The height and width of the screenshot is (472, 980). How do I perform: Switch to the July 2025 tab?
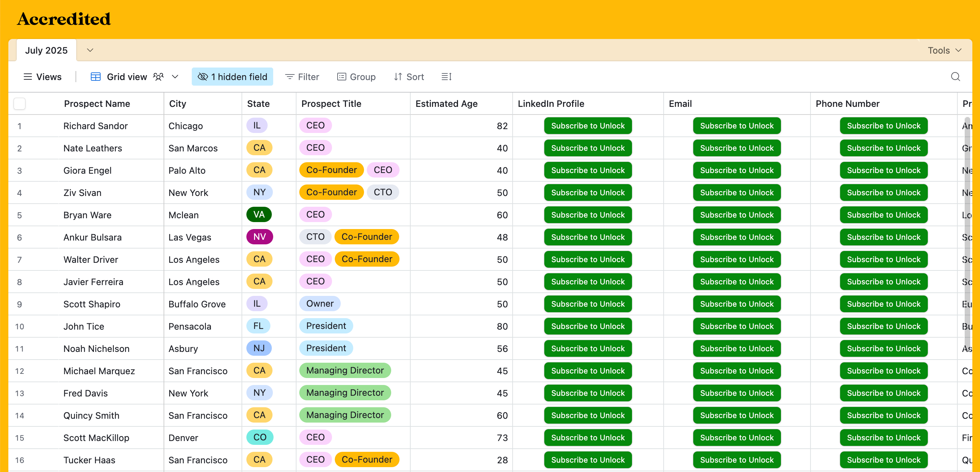[x=46, y=50]
